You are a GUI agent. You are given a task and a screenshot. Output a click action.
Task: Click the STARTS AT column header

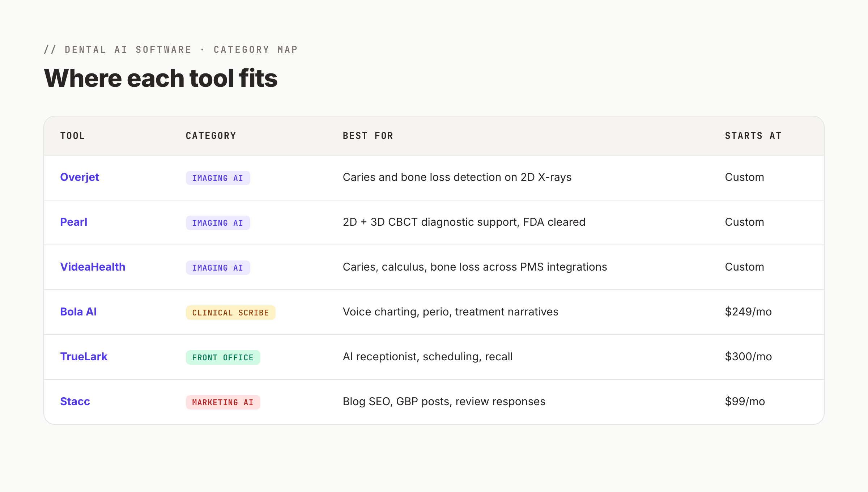click(x=753, y=136)
